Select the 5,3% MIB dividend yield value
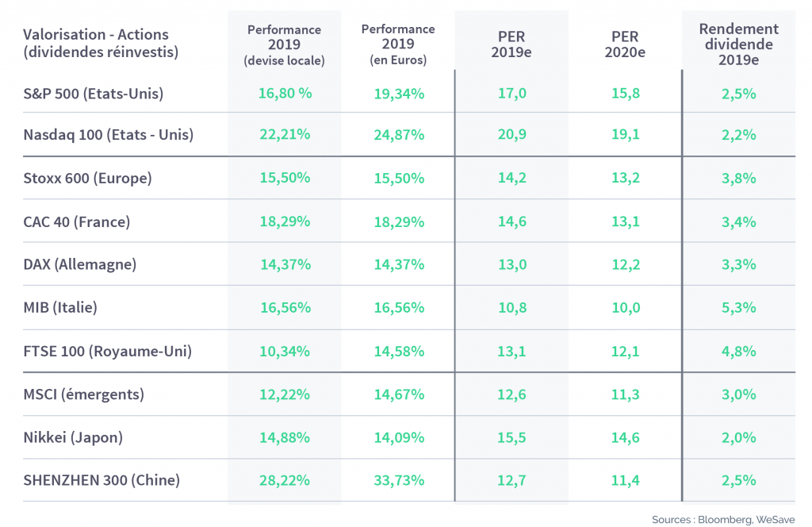The image size is (812, 527). click(x=739, y=308)
